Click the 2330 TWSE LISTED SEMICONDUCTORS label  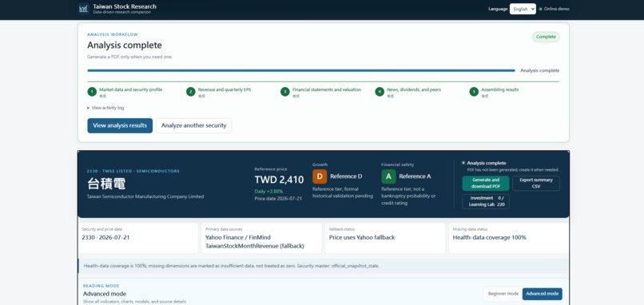click(x=133, y=171)
